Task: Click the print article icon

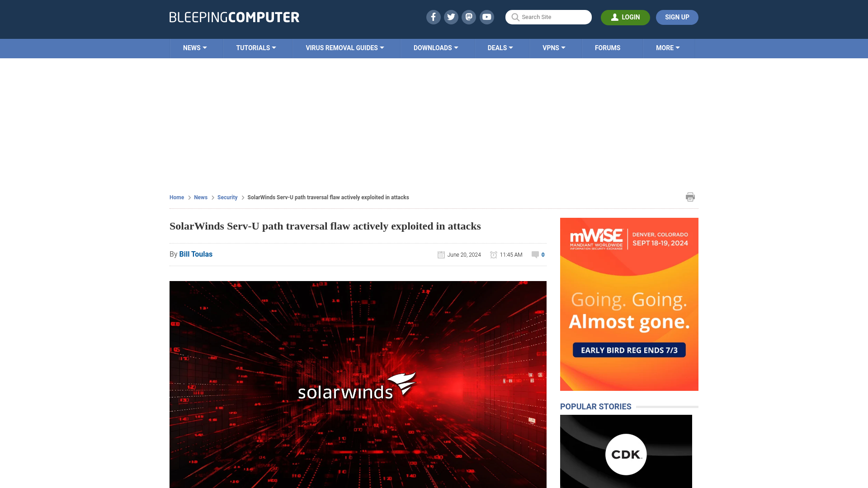Action: point(690,197)
